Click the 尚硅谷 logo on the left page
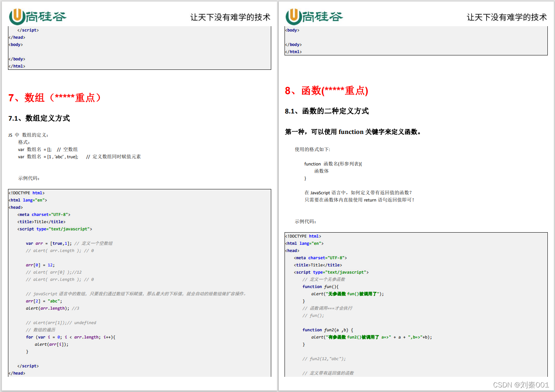Image resolution: width=555 pixels, height=392 pixels. tap(38, 17)
